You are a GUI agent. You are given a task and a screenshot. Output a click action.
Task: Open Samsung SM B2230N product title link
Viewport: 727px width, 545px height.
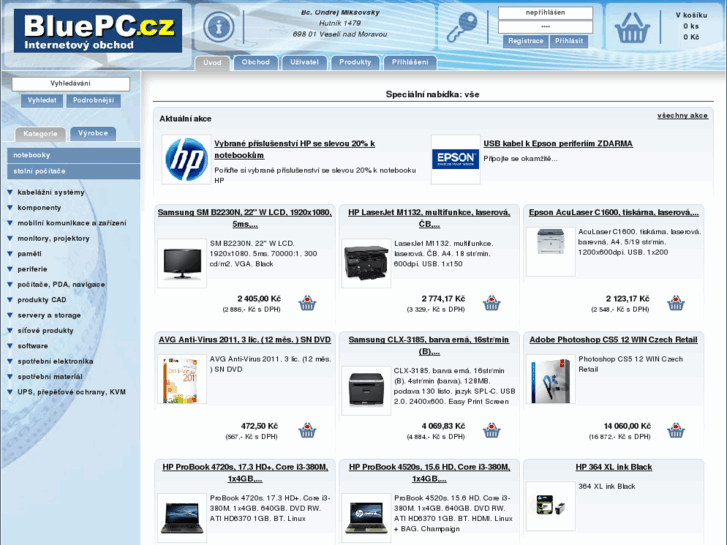pyautogui.click(x=245, y=218)
